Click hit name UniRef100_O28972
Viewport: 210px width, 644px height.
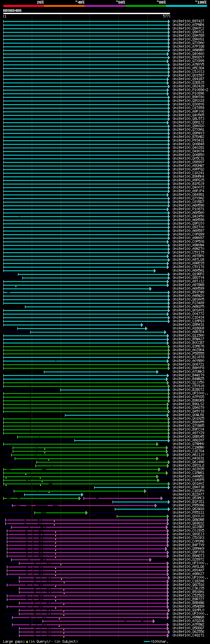pyautogui.click(x=188, y=559)
